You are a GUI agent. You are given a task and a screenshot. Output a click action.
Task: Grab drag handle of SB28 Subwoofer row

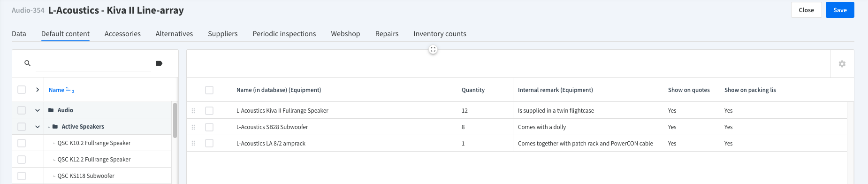pos(193,127)
